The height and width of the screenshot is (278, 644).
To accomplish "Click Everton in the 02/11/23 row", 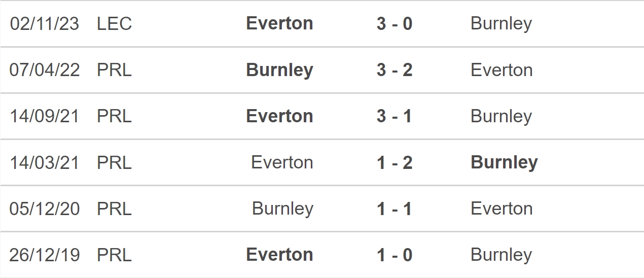I will [x=279, y=24].
